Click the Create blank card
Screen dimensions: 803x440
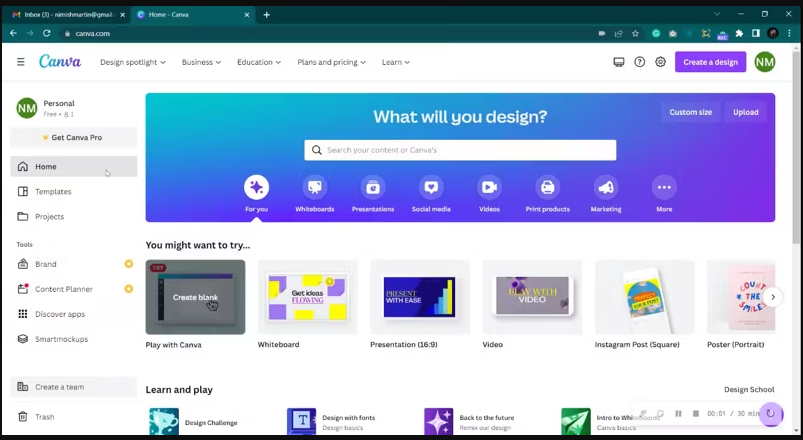tap(195, 297)
